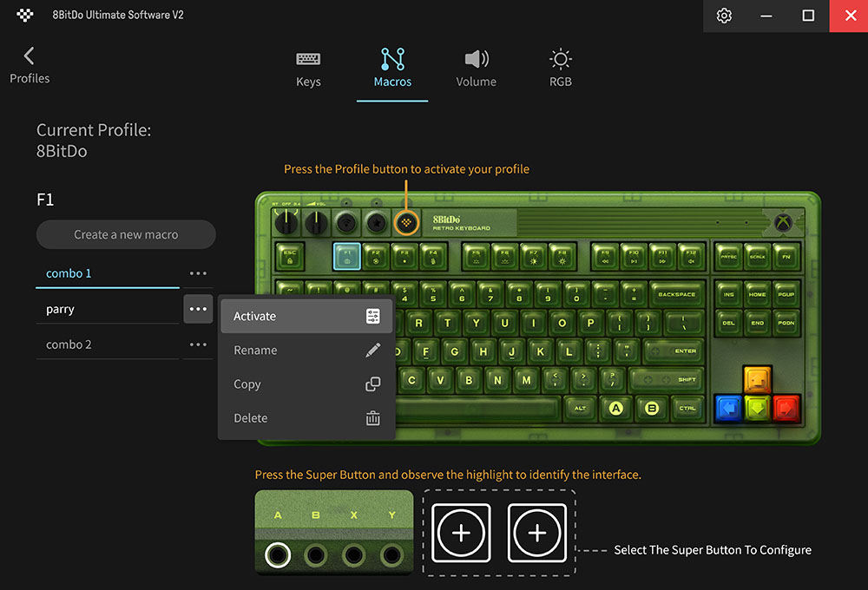The width and height of the screenshot is (868, 590).
Task: Select the spacebar on keyboard
Action: pos(477,409)
